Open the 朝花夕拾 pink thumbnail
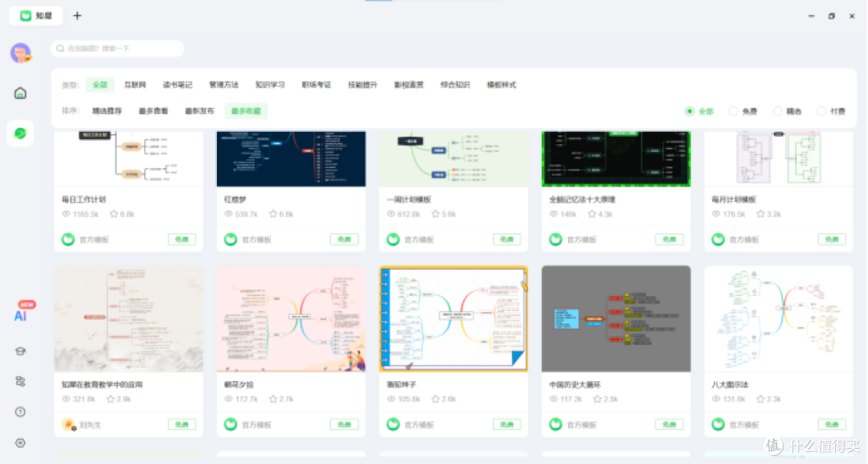 click(x=291, y=319)
